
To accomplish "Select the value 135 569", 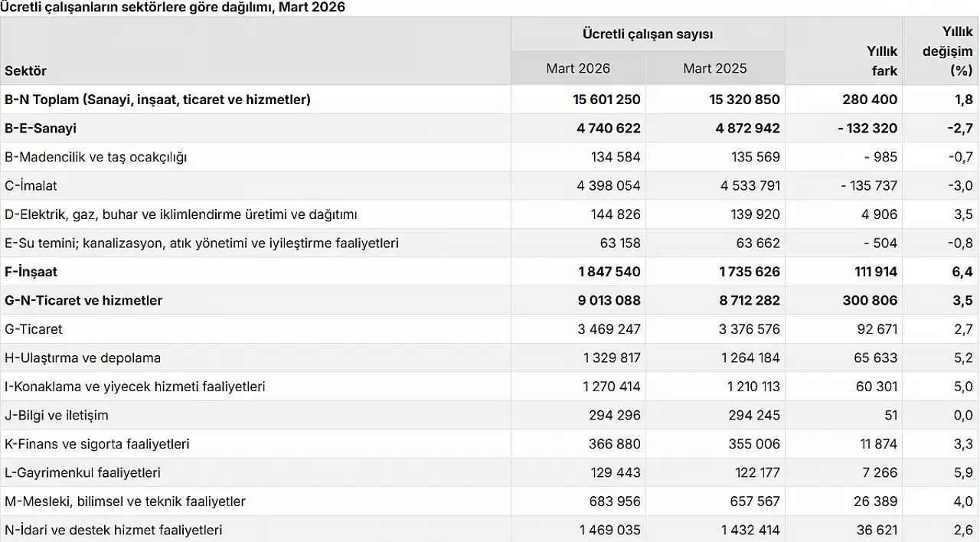I will point(756,157).
